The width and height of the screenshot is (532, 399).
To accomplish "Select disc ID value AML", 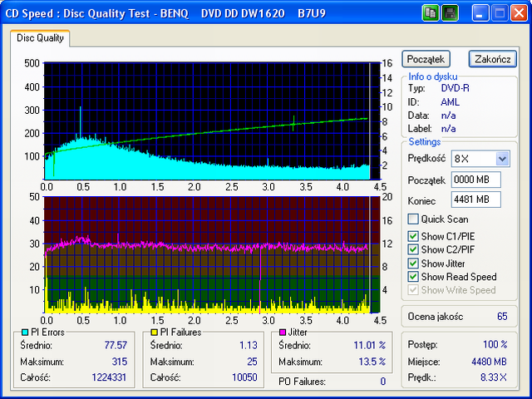I will click(x=451, y=102).
